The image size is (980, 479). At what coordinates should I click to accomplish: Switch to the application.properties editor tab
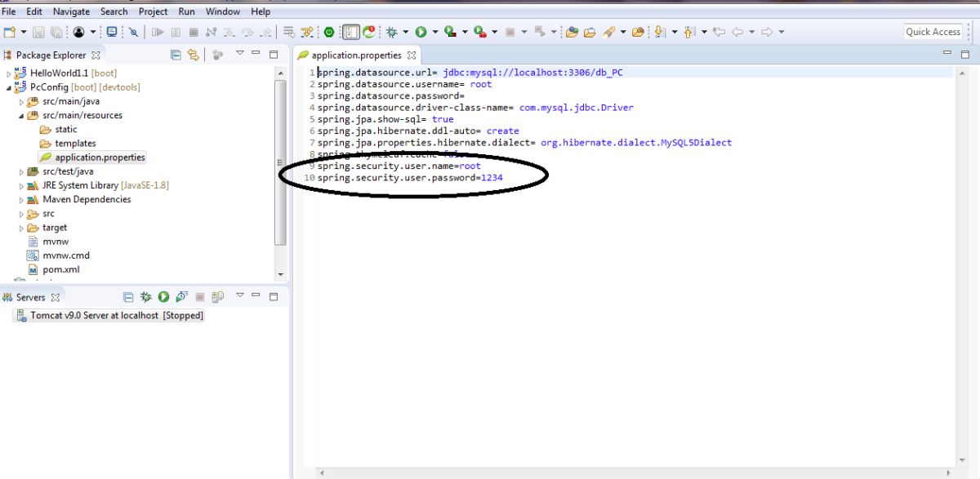(x=357, y=55)
